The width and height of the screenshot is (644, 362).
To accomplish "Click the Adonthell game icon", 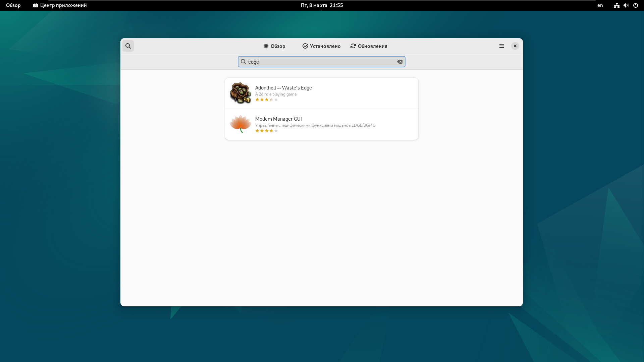I will 240,93.
